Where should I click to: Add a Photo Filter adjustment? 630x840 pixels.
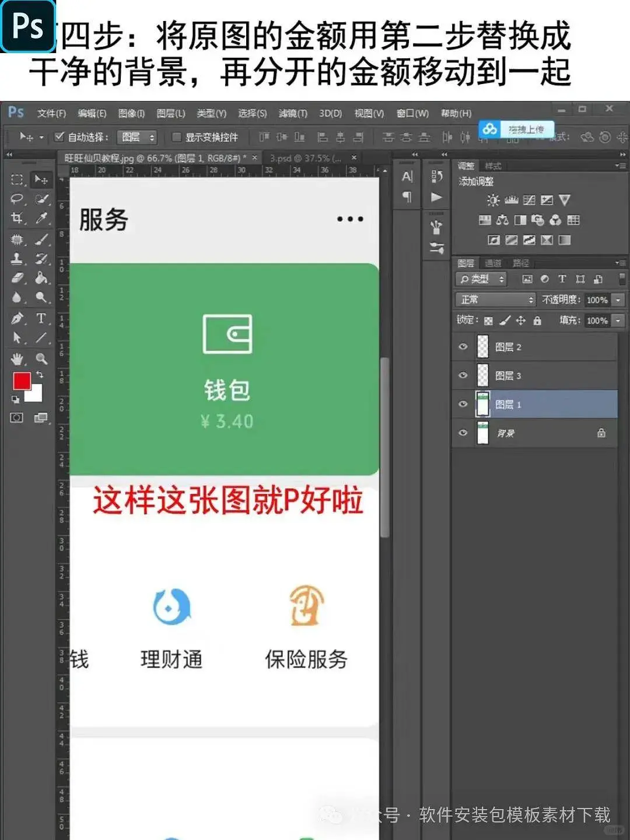pos(538,220)
